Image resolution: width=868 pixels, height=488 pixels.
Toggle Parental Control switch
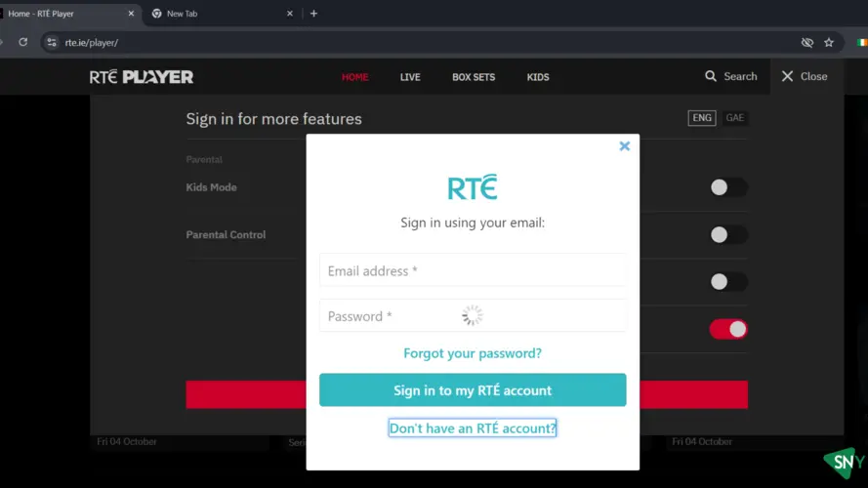click(x=728, y=234)
